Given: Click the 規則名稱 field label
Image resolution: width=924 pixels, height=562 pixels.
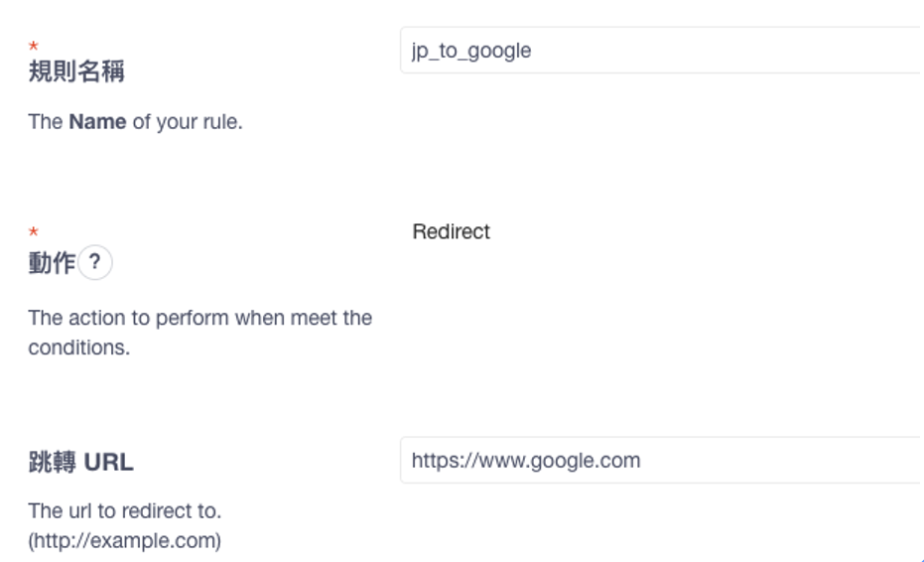Looking at the screenshot, I should coord(76,72).
